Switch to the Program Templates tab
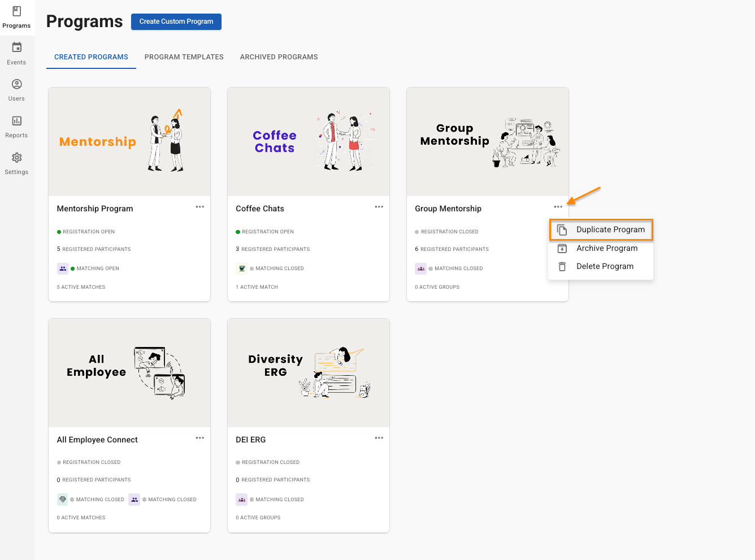Image resolution: width=755 pixels, height=560 pixels. click(184, 57)
